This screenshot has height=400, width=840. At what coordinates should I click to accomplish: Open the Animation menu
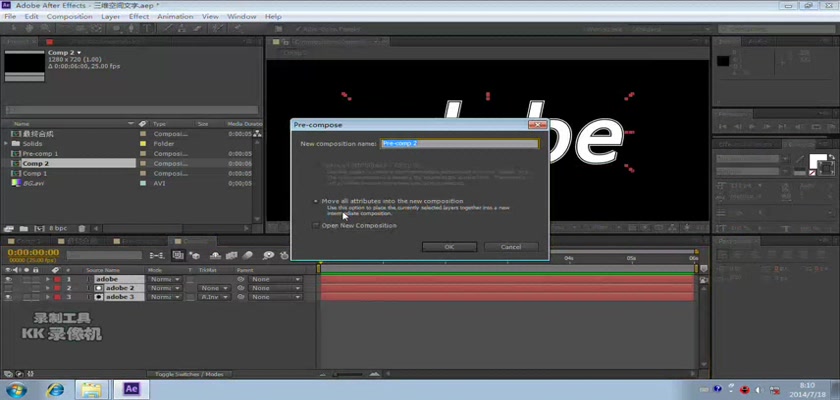click(x=175, y=17)
